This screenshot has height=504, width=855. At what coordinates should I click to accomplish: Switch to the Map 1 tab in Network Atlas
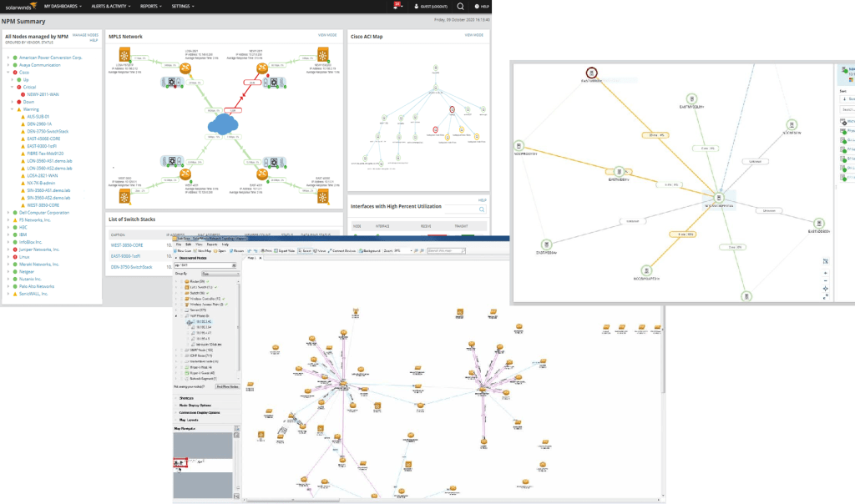coord(251,258)
